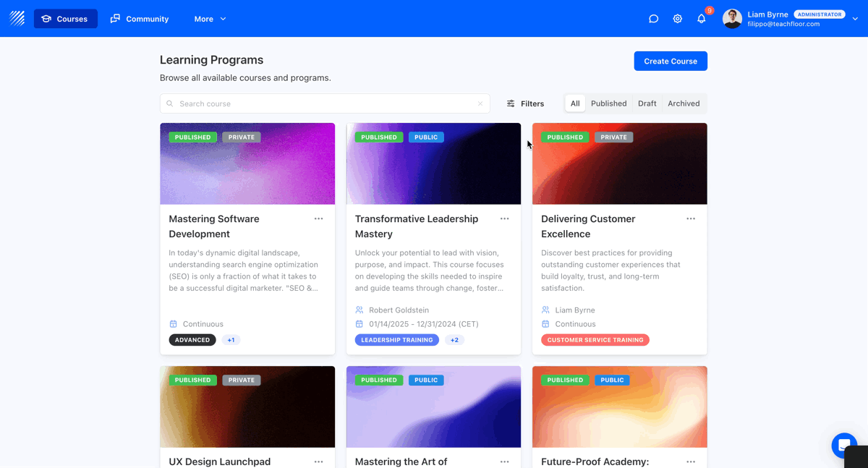Show only Published courses
This screenshot has height=468, width=868.
(x=608, y=103)
